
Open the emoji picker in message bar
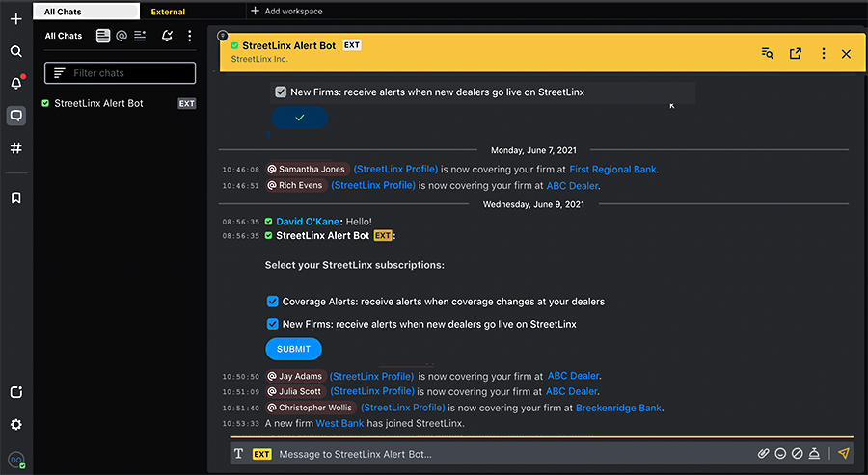tap(780, 453)
